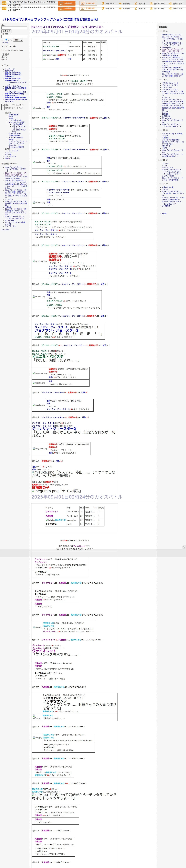Open 愚痴板 board link
This screenshot has height=868, width=186.
(11, 139)
